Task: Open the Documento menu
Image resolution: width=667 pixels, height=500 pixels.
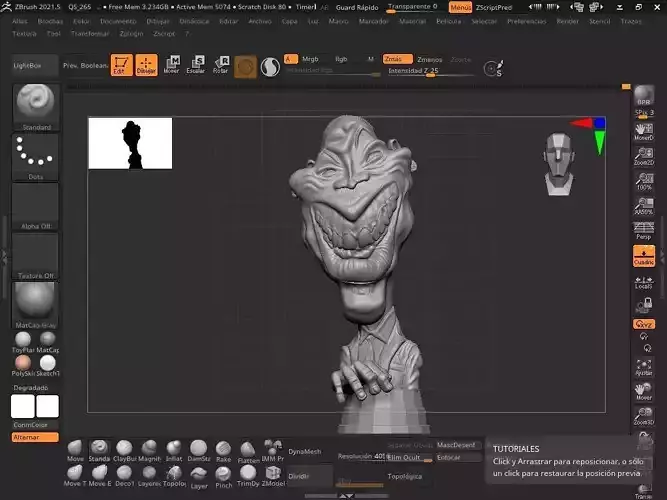Action: click(118, 21)
